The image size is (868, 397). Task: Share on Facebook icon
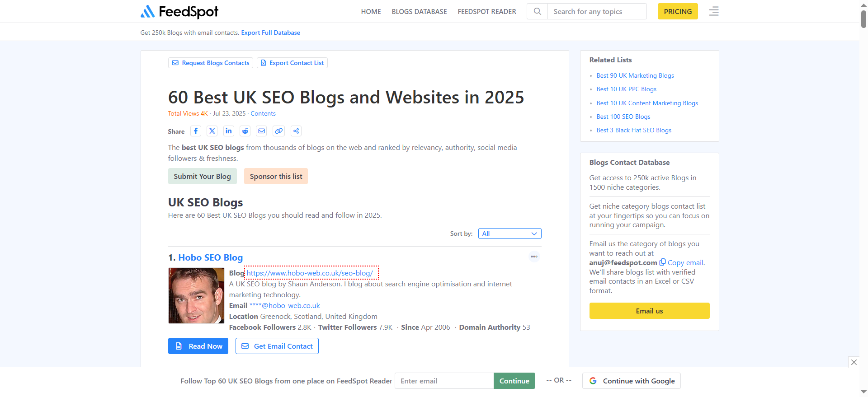(x=196, y=131)
